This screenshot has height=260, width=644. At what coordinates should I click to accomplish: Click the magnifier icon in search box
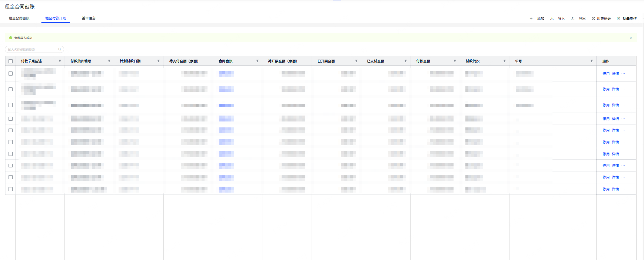tap(60, 49)
